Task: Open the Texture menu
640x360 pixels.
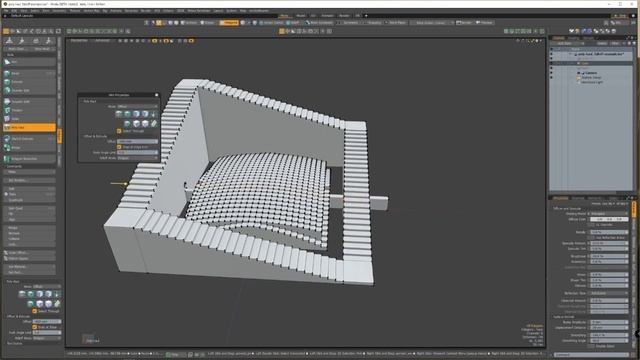Action: pos(75,11)
